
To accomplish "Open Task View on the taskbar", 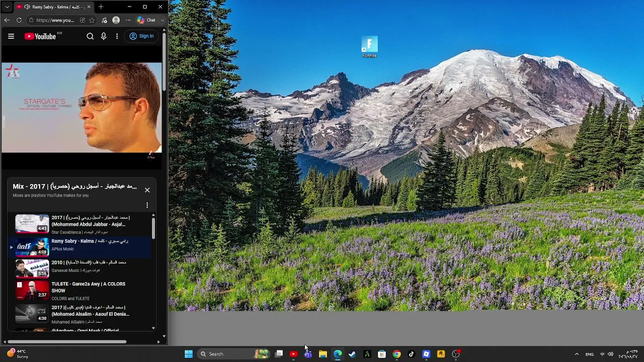I will coord(279,354).
